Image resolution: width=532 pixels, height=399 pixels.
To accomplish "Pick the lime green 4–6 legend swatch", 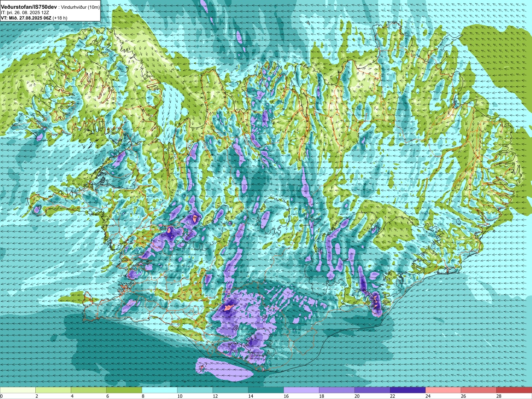I will [89, 390].
